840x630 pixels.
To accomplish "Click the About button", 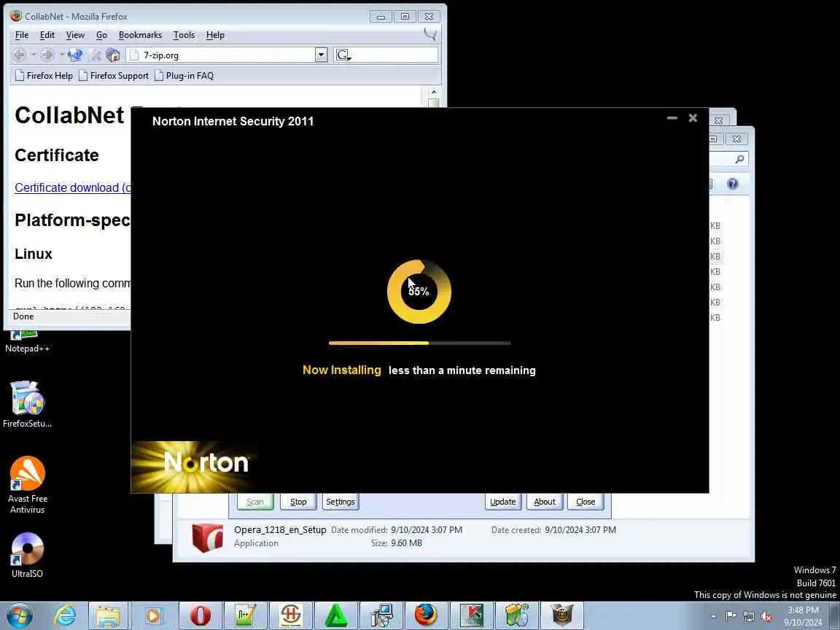I will pyautogui.click(x=545, y=502).
